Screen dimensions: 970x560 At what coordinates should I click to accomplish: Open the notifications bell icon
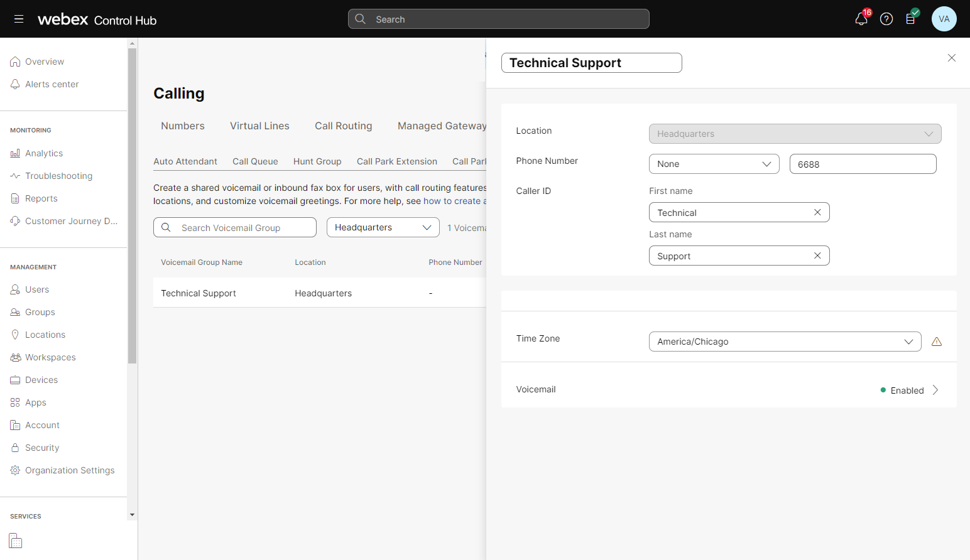(x=861, y=19)
